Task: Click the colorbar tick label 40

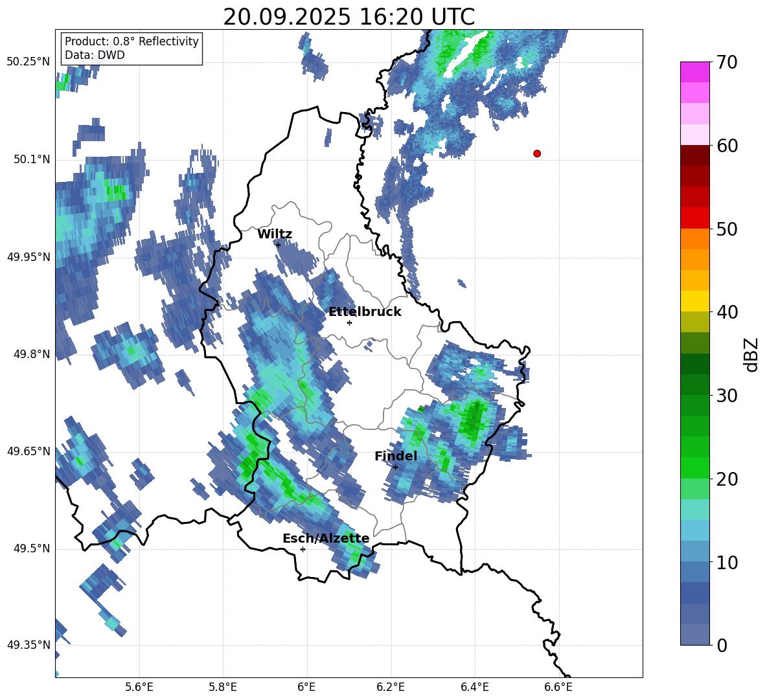Action: click(x=727, y=312)
